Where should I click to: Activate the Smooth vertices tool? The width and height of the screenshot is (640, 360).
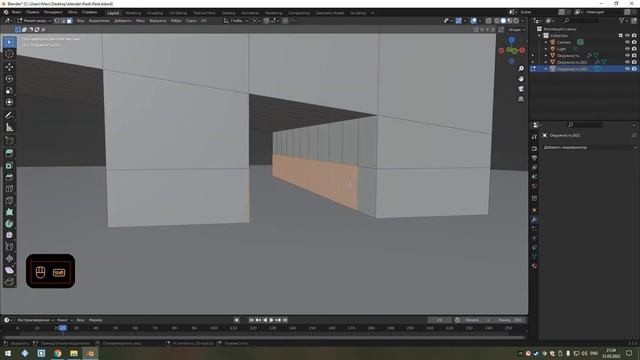tap(9, 235)
